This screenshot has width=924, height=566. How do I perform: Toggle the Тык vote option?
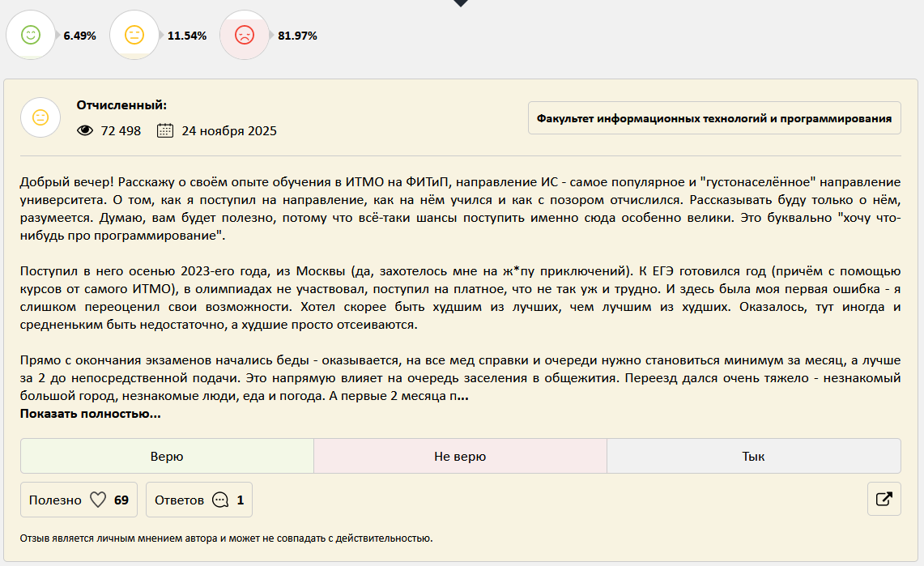point(754,456)
